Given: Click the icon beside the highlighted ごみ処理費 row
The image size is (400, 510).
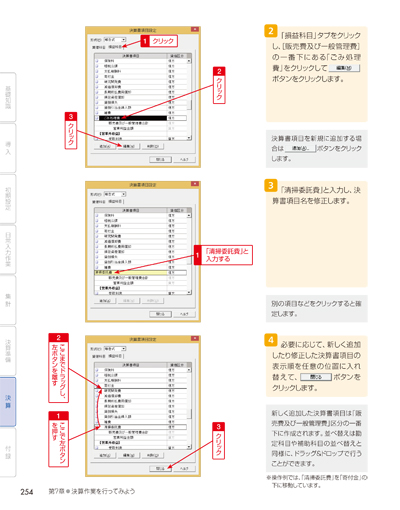Looking at the screenshot, I should [97, 118].
